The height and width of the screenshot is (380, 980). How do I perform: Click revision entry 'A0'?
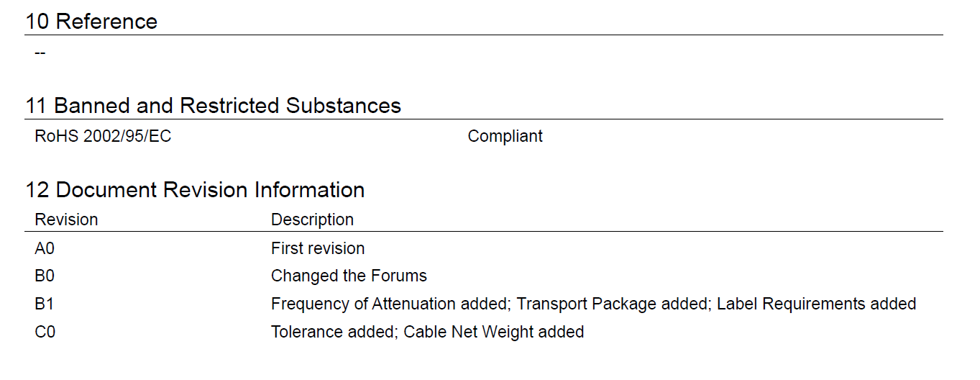pos(45,248)
